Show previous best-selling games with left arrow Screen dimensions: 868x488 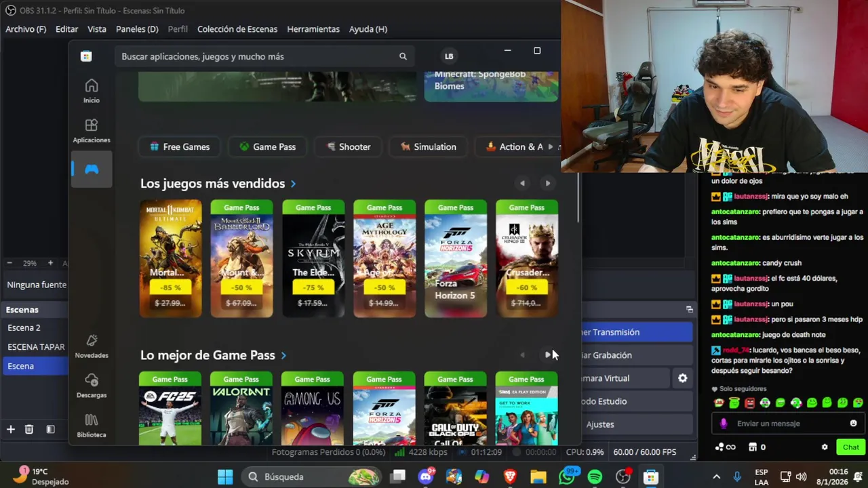(x=522, y=183)
